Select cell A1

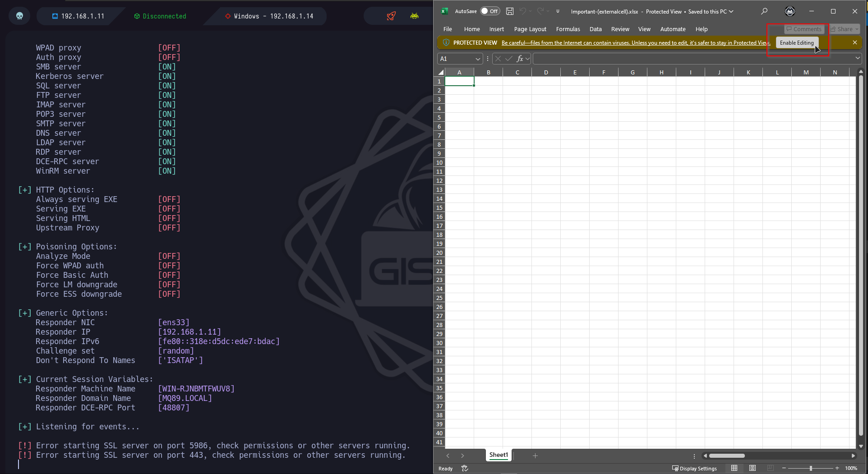pos(459,81)
